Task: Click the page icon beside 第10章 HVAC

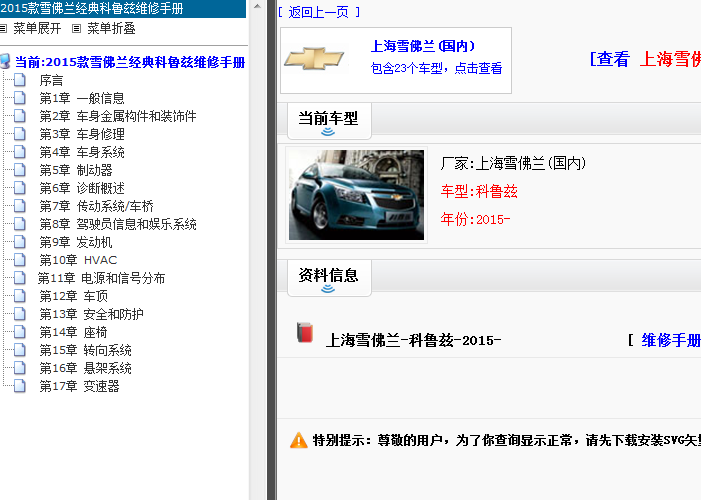Action: (20, 260)
